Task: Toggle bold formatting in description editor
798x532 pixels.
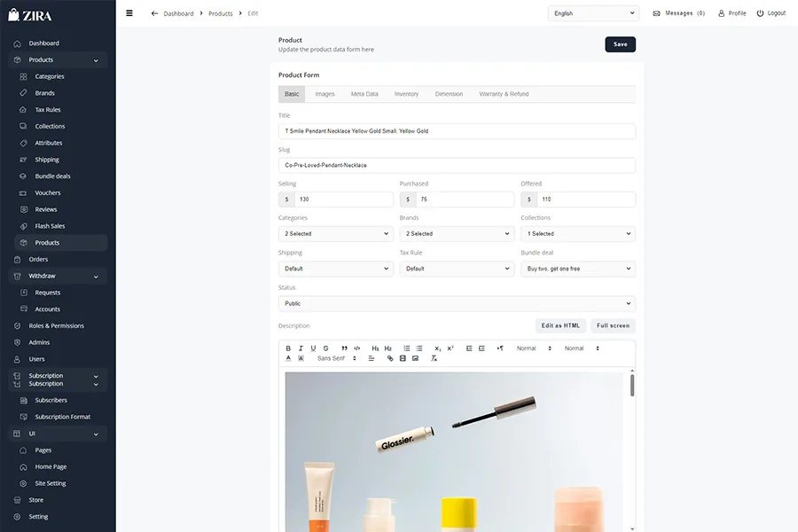Action: coord(288,348)
